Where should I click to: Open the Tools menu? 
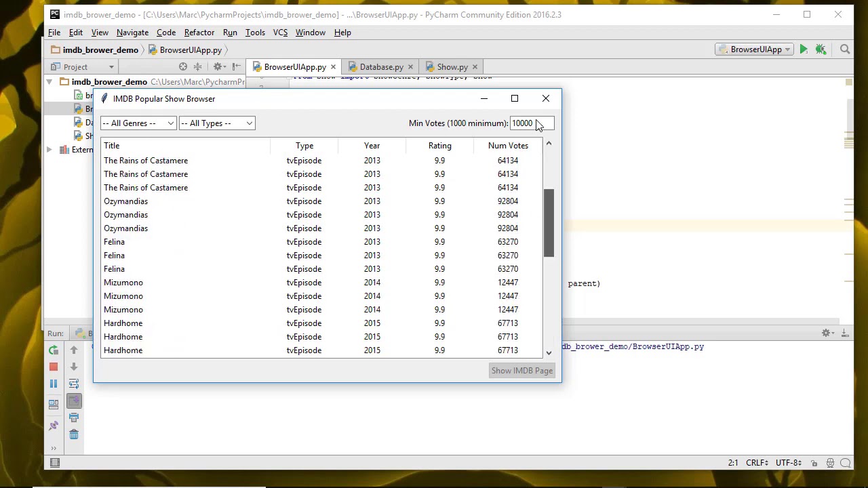tap(255, 33)
